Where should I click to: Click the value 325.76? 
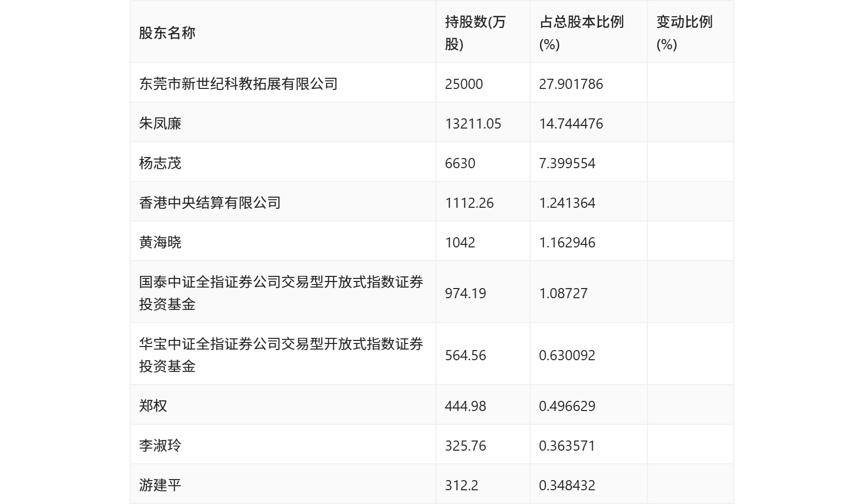coord(466,446)
